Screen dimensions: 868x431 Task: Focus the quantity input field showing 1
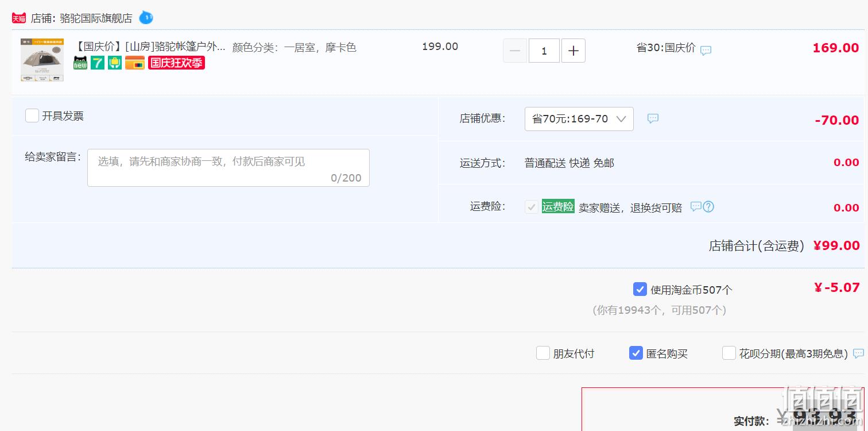click(x=544, y=51)
